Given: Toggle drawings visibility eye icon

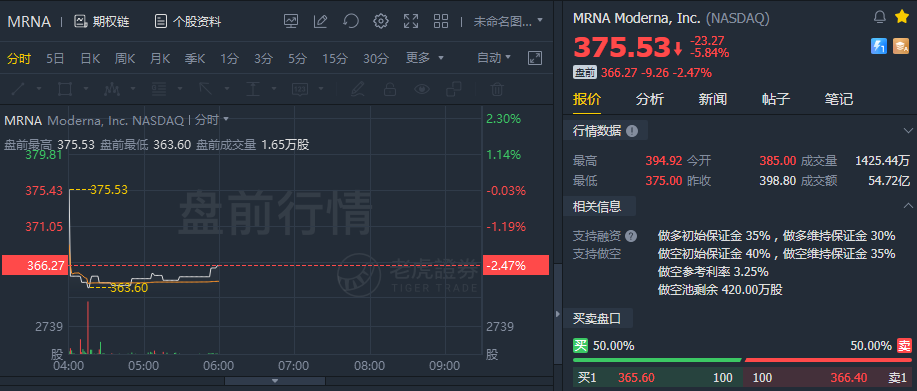Looking at the screenshot, I should pyautogui.click(x=422, y=89).
